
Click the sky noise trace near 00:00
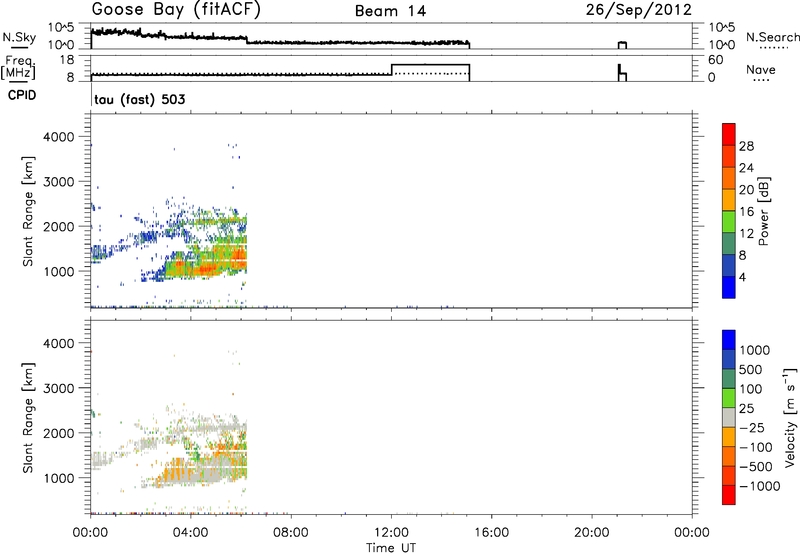(115, 32)
